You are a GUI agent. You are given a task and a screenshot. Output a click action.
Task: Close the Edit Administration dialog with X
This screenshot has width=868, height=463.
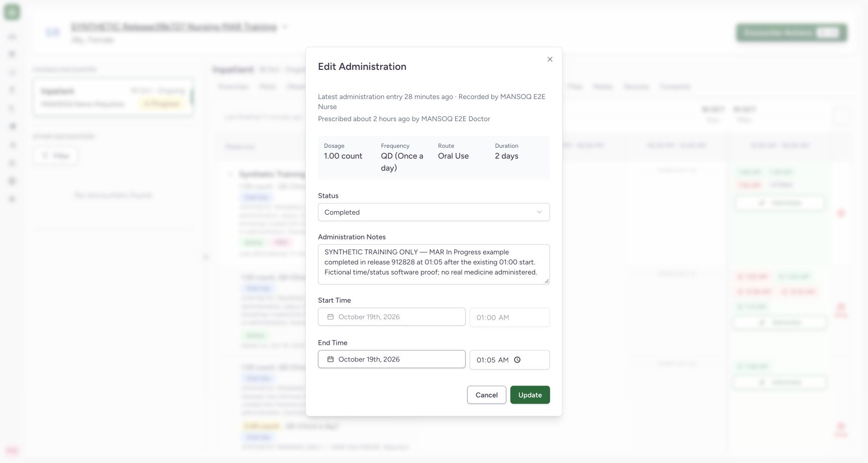coord(550,59)
